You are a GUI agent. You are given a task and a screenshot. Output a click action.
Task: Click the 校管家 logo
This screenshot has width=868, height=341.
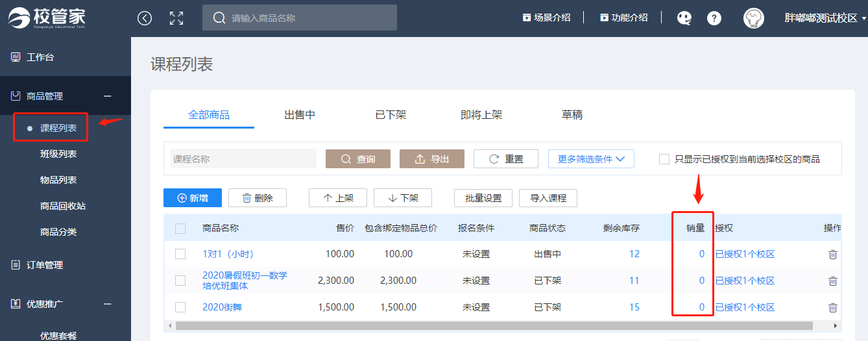click(47, 18)
